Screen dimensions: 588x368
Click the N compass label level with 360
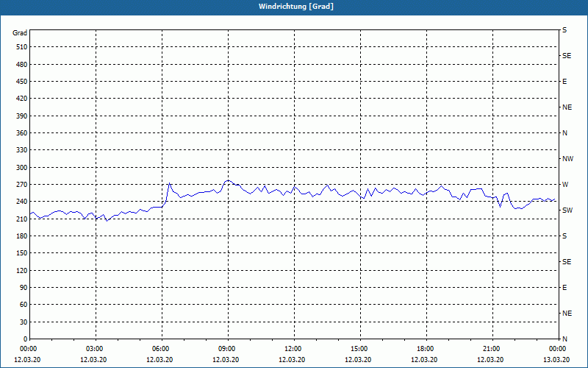[564, 133]
